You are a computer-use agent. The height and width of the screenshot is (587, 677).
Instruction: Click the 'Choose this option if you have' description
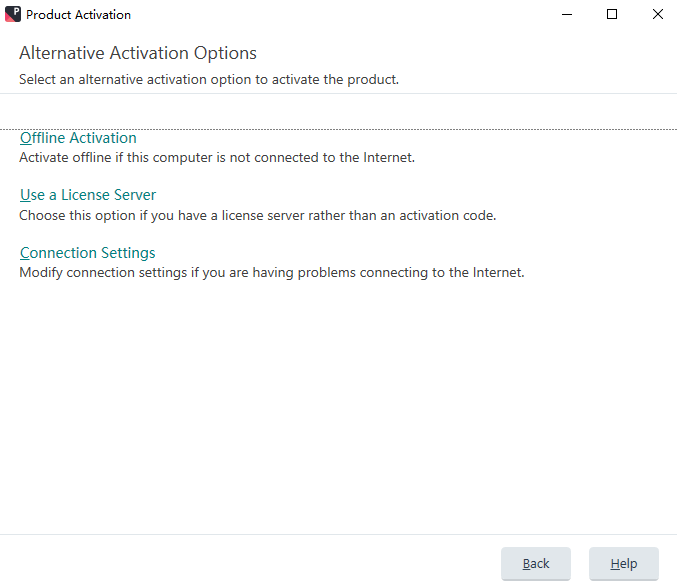258,215
